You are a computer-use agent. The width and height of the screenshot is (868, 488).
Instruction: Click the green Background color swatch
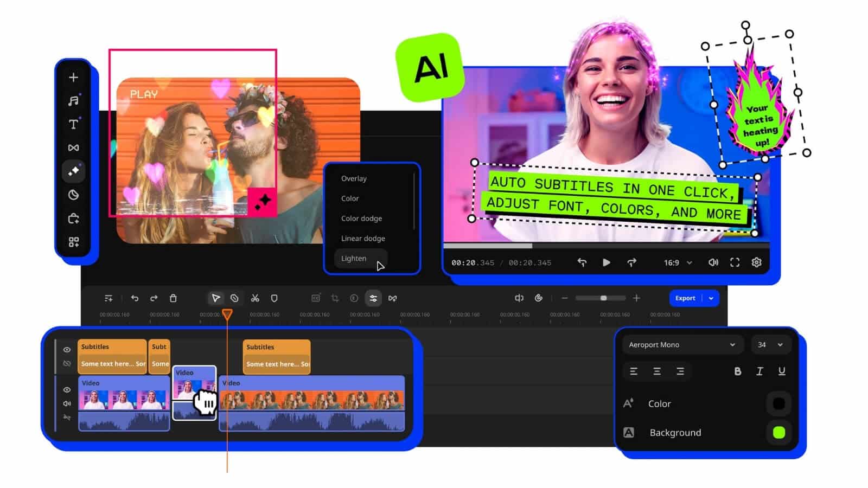(778, 432)
